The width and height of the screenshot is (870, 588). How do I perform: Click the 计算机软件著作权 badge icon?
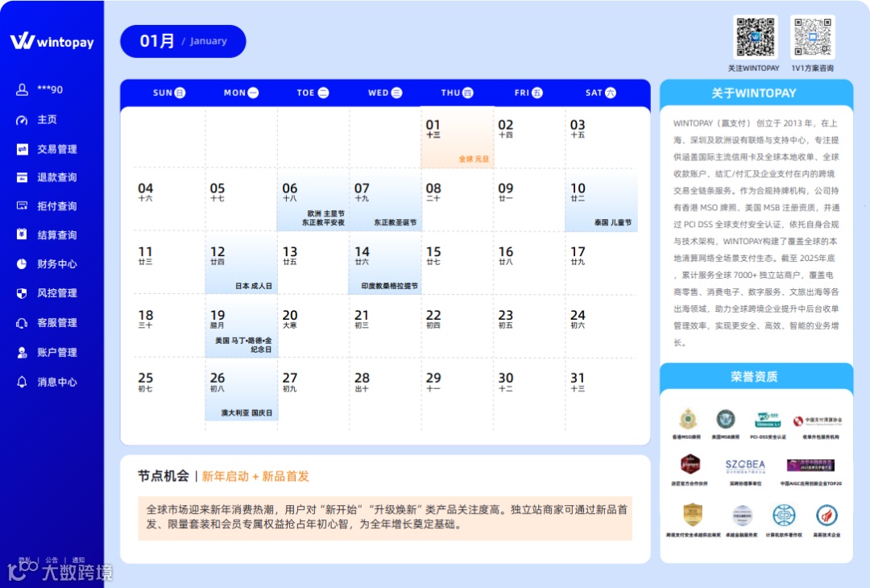[x=784, y=516]
